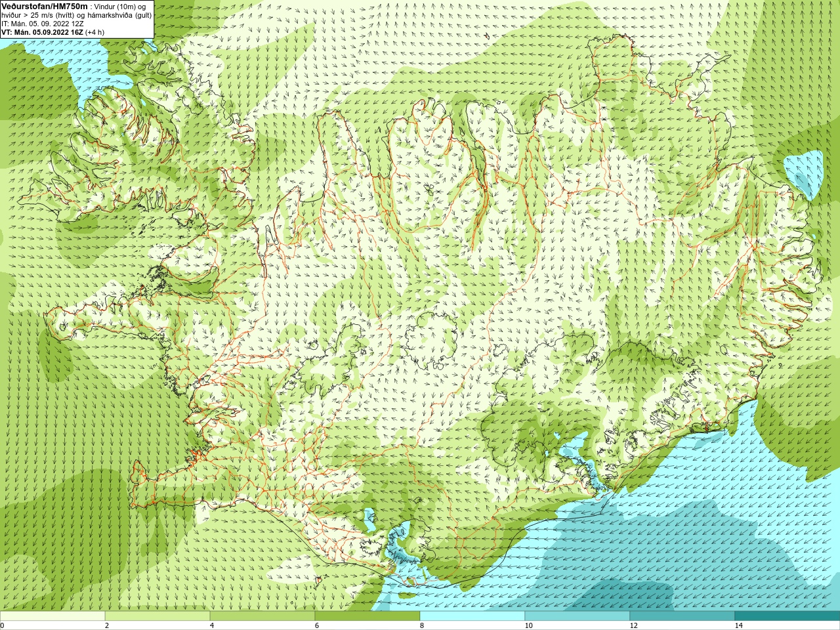Click the dark green 6–8 m/s legend segment
The height and width of the screenshot is (630, 840).
pos(367,616)
